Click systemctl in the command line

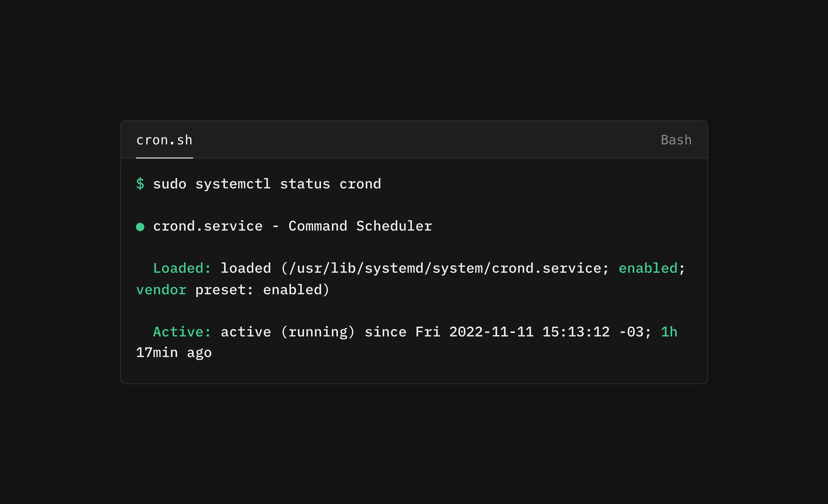[x=233, y=184]
